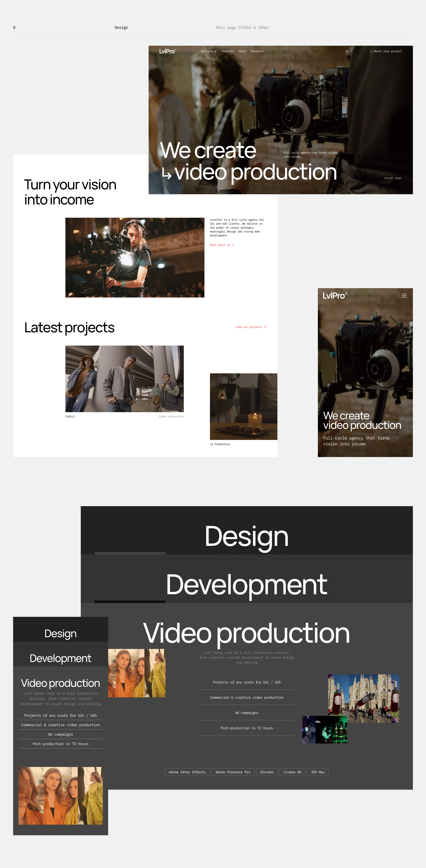Click the Blender software tag
The width and height of the screenshot is (426, 868).
[x=267, y=772]
